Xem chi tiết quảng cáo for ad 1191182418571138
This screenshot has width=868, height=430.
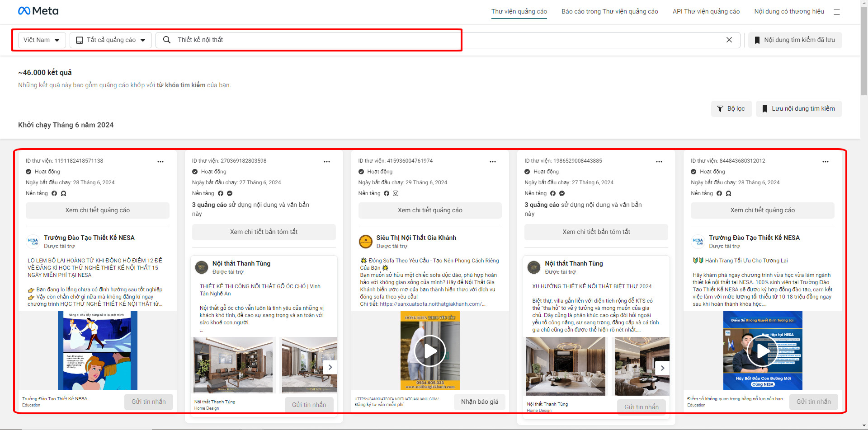tap(98, 210)
